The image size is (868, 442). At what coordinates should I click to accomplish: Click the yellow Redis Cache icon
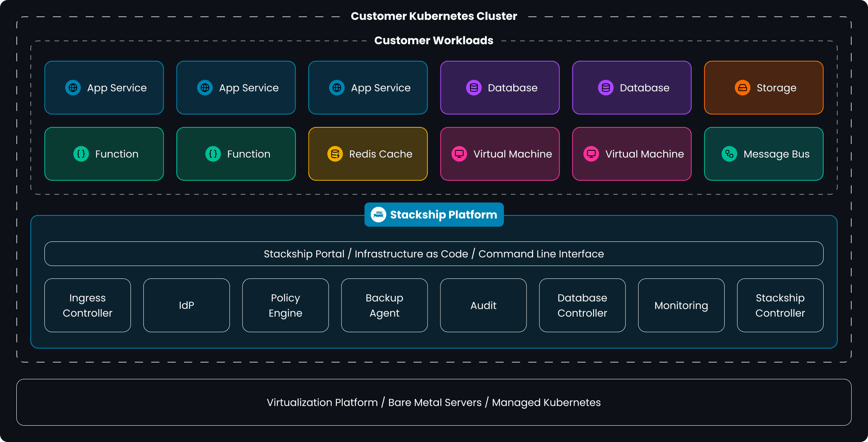point(335,154)
